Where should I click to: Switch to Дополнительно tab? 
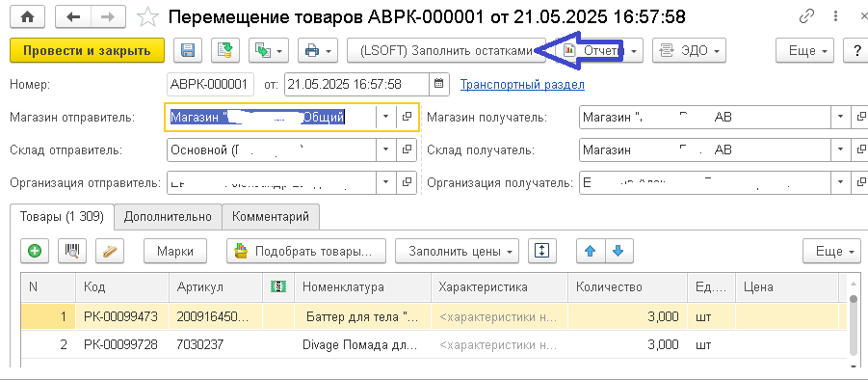coord(168,217)
